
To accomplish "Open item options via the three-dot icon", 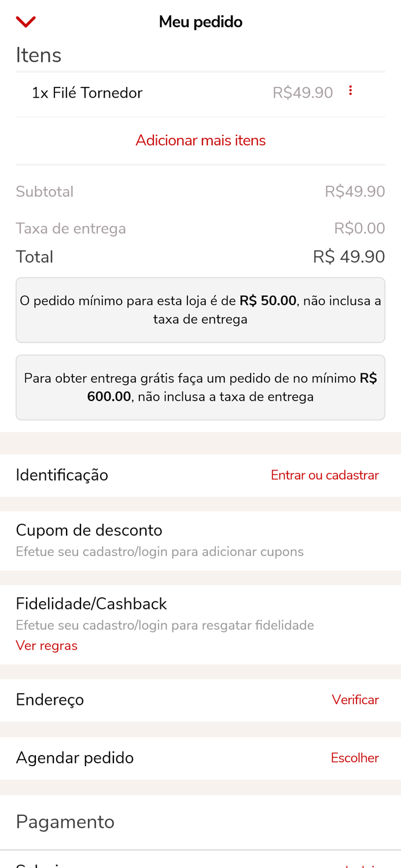I will pos(351,90).
